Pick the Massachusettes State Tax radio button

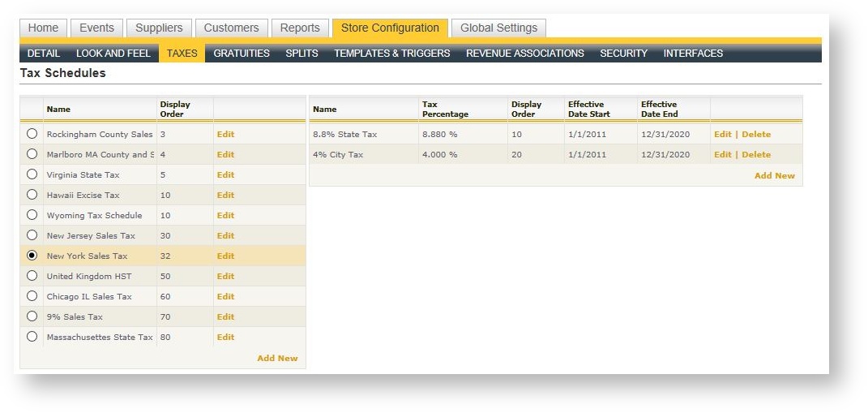click(32, 337)
